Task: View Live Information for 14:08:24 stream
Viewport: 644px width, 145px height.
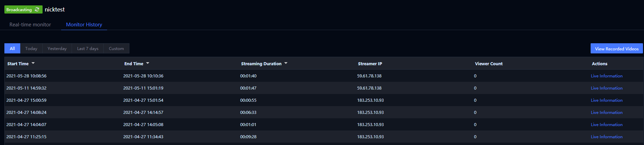Action: coord(606,113)
